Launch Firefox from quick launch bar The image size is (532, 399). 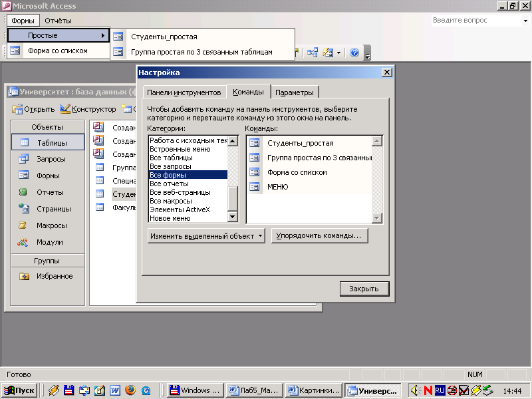130,390
